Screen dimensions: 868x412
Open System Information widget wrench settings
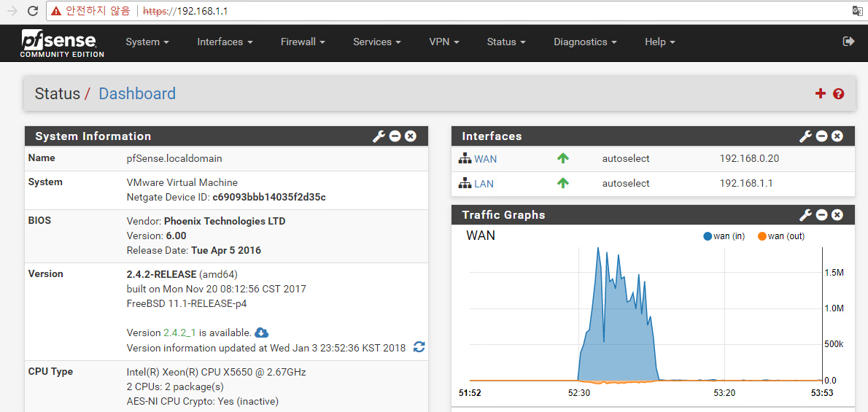pyautogui.click(x=379, y=136)
